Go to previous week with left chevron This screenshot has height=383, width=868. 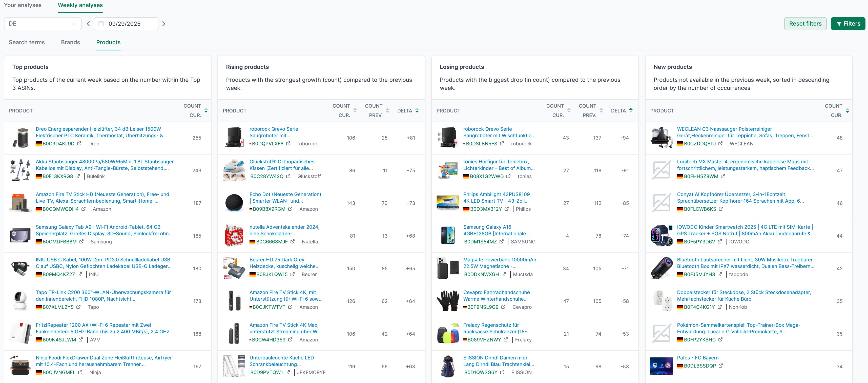(88, 24)
